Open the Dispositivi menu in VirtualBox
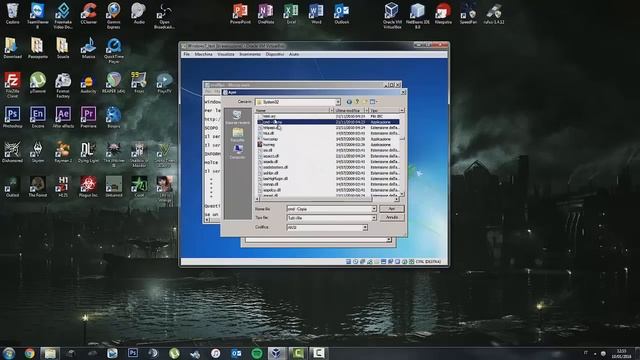 pyautogui.click(x=275, y=54)
